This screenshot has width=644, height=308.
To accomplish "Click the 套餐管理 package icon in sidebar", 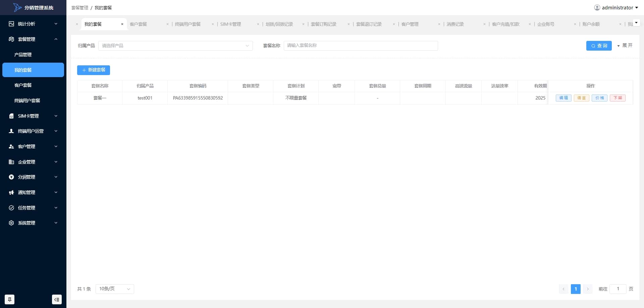I will (x=11, y=39).
